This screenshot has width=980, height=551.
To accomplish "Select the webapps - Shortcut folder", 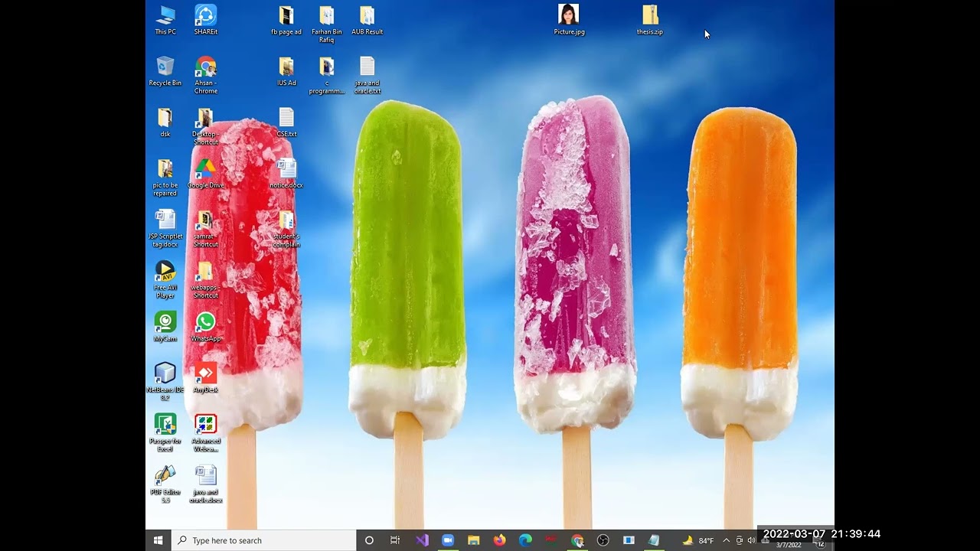I will pos(205,279).
